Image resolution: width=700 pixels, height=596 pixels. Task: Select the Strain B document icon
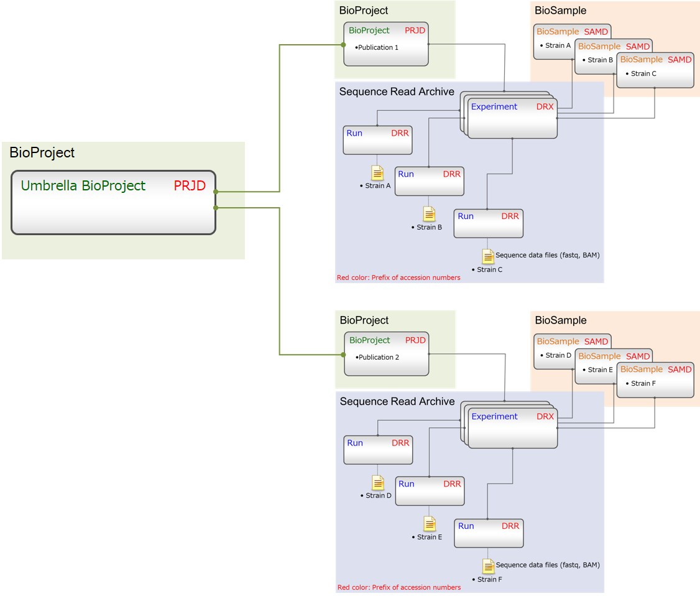[x=429, y=214]
